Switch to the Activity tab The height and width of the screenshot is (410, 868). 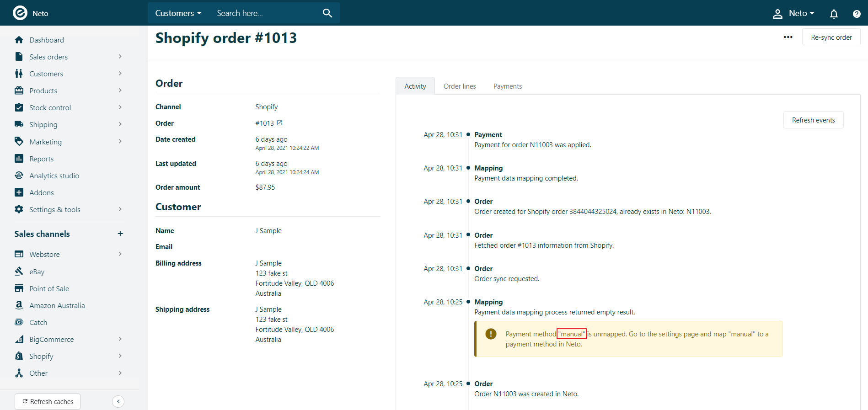(x=415, y=86)
